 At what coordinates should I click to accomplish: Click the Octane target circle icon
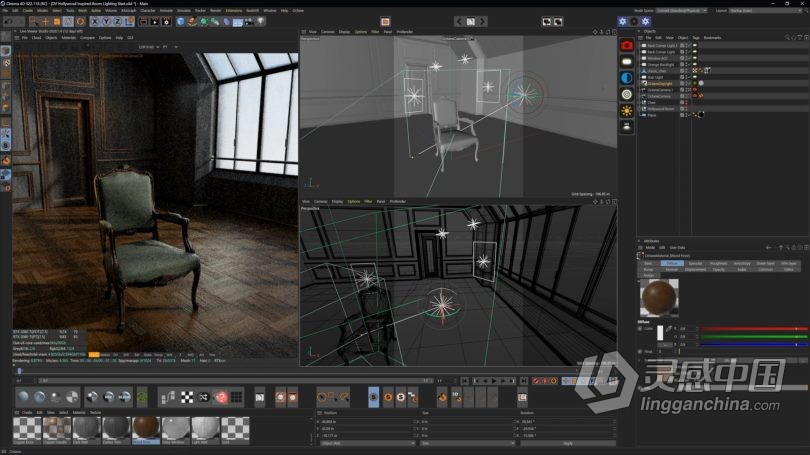(x=627, y=95)
